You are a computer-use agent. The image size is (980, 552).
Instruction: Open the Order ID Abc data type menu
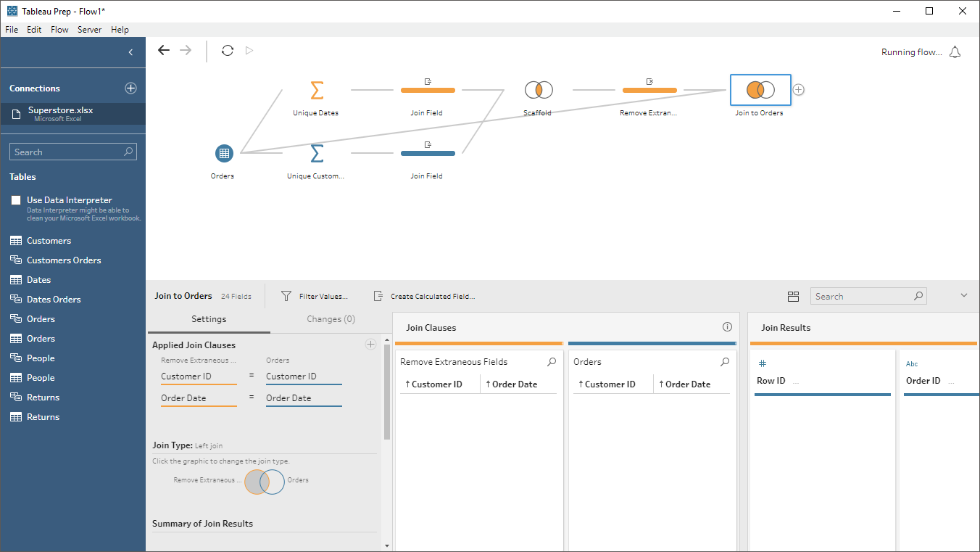coord(912,363)
